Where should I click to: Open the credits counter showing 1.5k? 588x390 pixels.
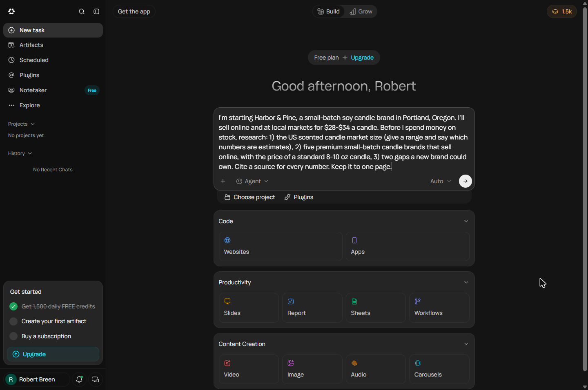tap(562, 11)
